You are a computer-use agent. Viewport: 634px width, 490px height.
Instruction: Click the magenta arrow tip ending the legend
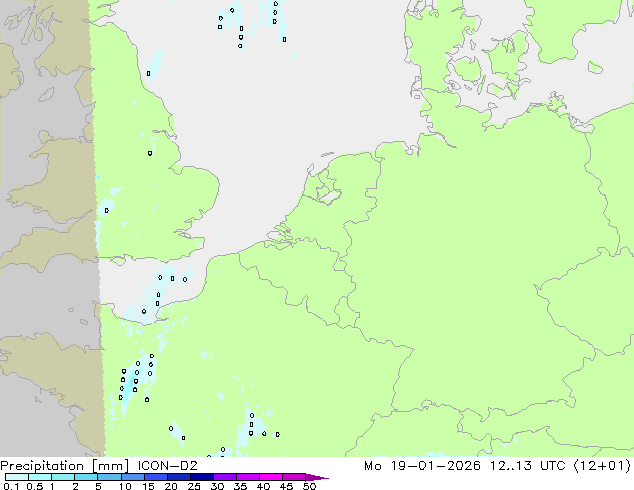pos(322,477)
